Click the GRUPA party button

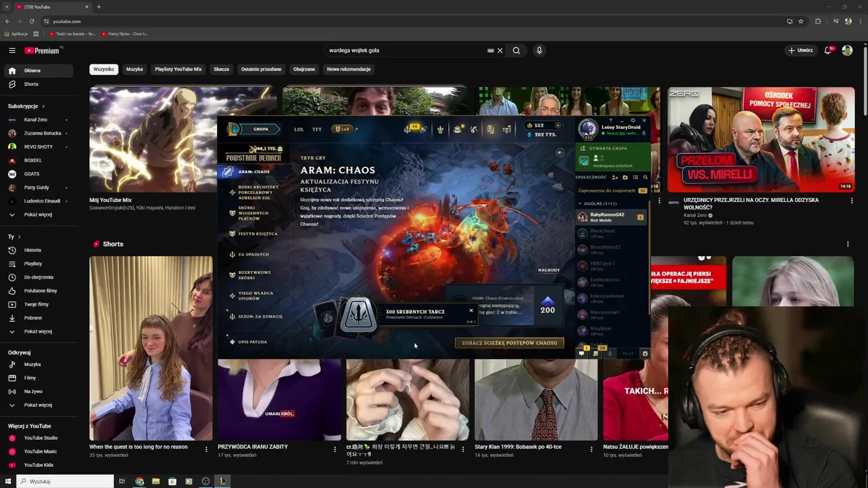coord(260,129)
